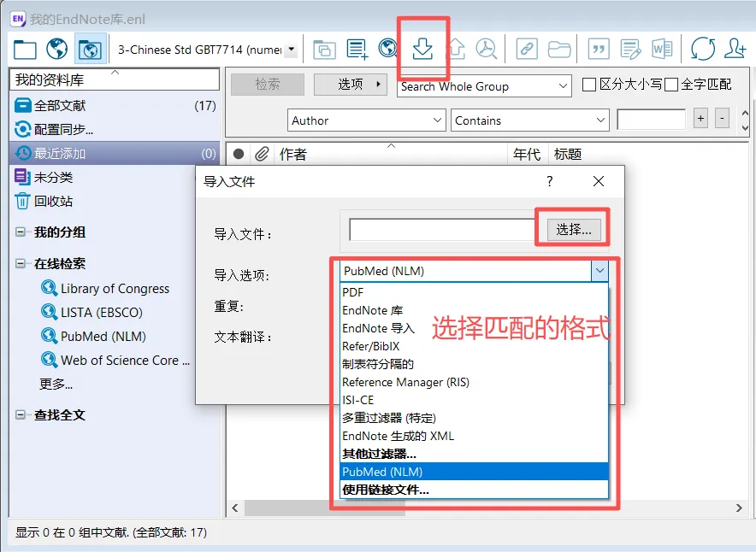Select 配置同步 configure sync item

point(115,129)
